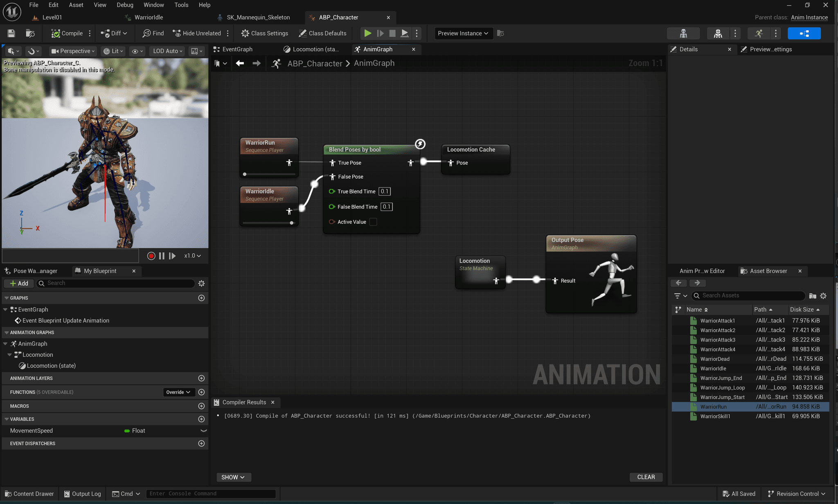Click the WarriorRun sequence playback slider

(x=269, y=174)
